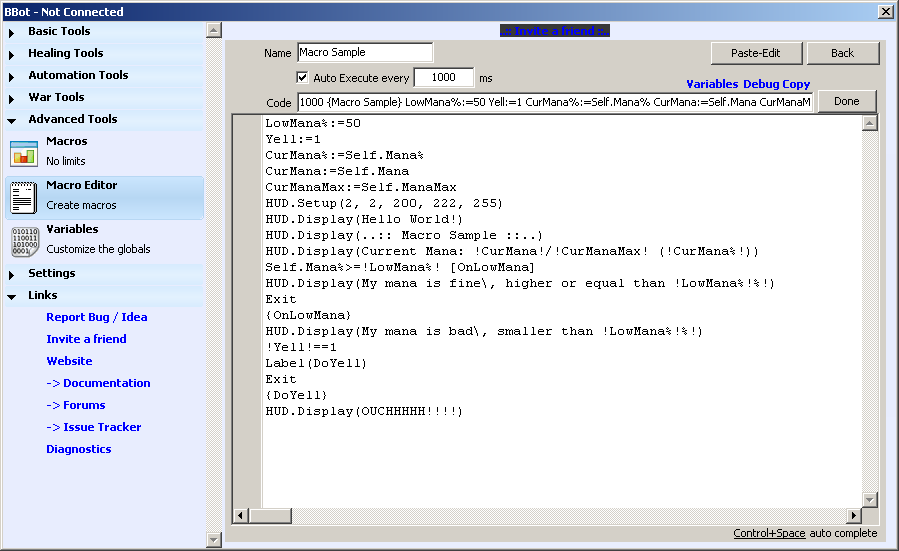Expand the War Tools section
Viewport: 899px width, 551px height.
56,97
